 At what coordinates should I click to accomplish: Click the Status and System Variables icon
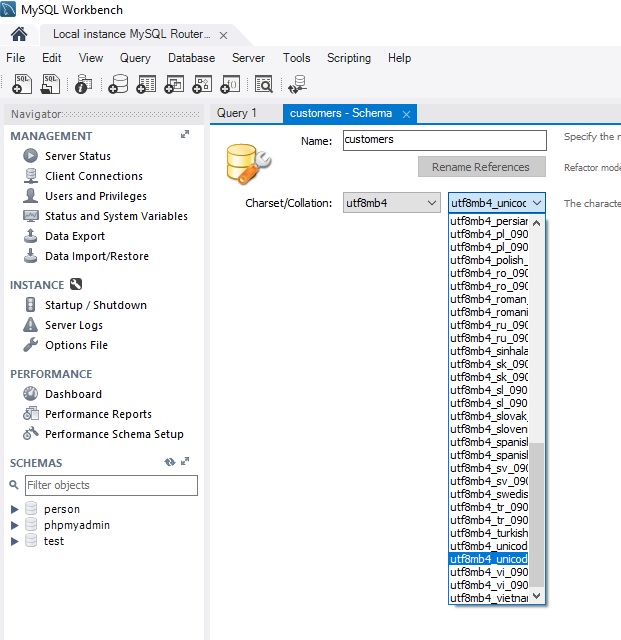pos(31,216)
